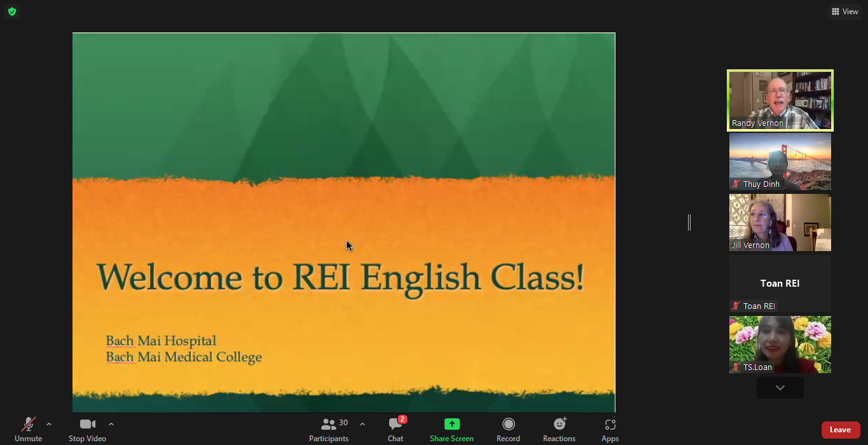Select Jill Vernon's video tile

pyautogui.click(x=780, y=222)
